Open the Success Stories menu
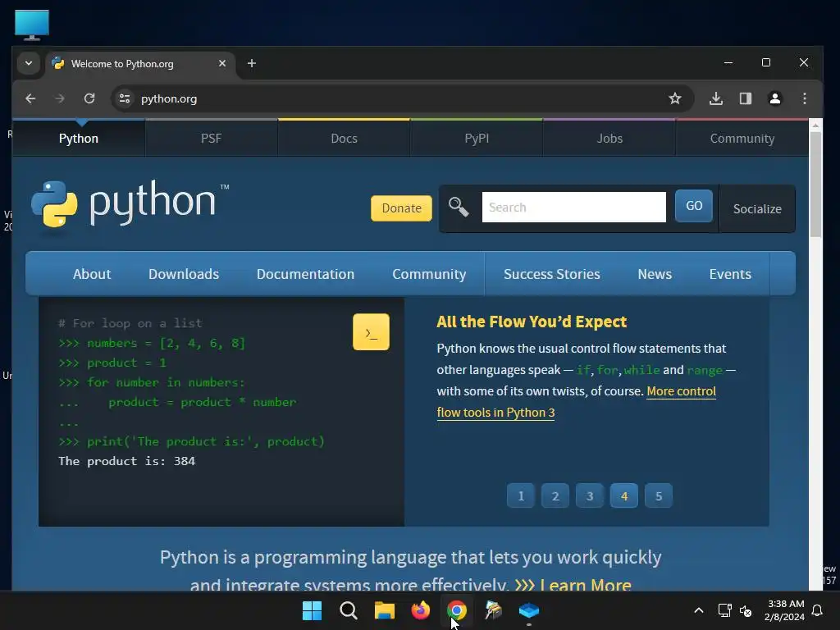840x630 pixels. click(552, 274)
